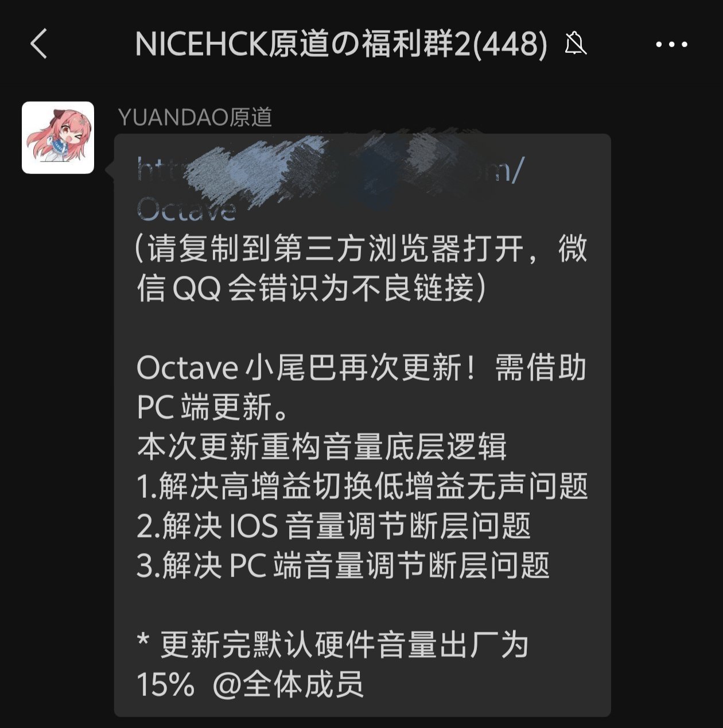Open the three-dot more options menu

671,44
